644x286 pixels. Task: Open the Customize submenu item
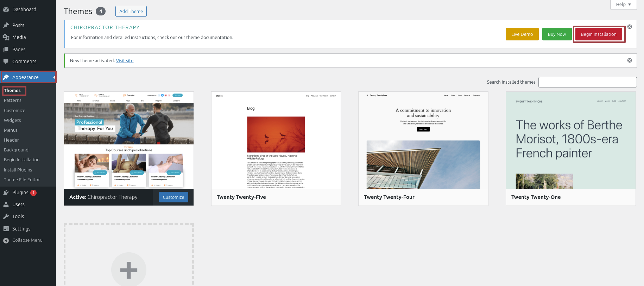14,110
